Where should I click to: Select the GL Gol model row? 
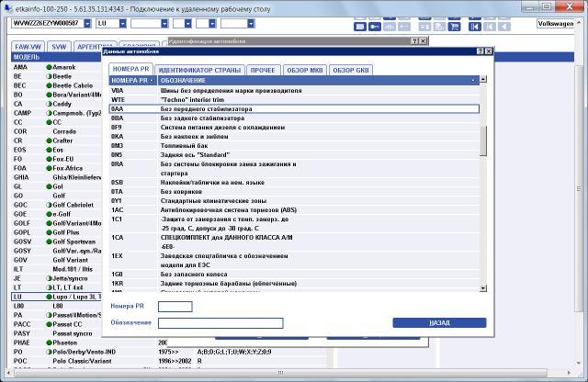point(57,186)
